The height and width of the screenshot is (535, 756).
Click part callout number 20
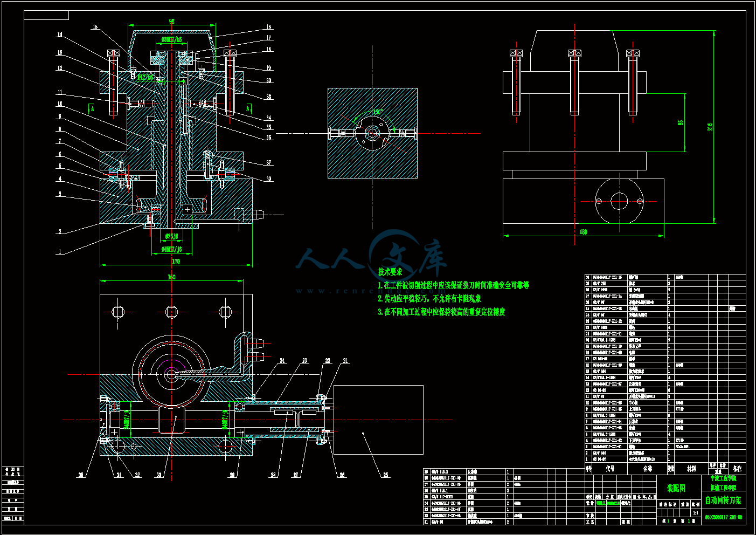click(268, 81)
